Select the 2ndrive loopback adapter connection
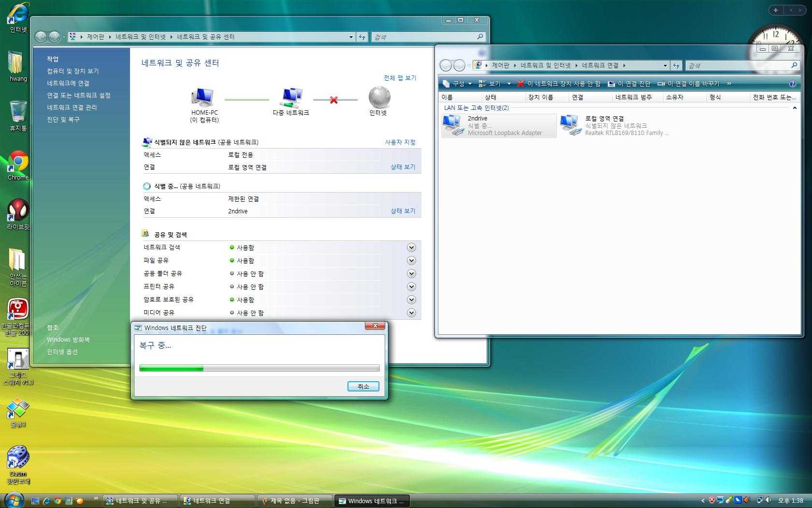Viewport: 812px width, 508px height. click(498, 125)
